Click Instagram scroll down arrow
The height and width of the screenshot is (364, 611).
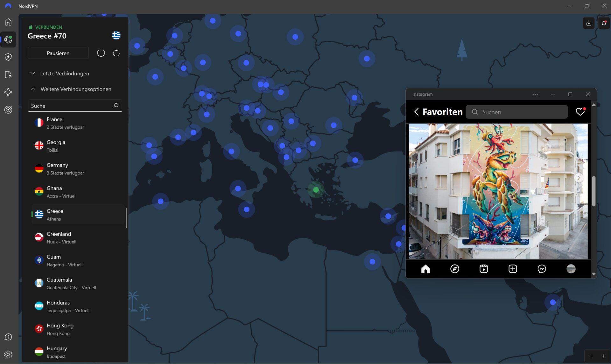tap(593, 274)
